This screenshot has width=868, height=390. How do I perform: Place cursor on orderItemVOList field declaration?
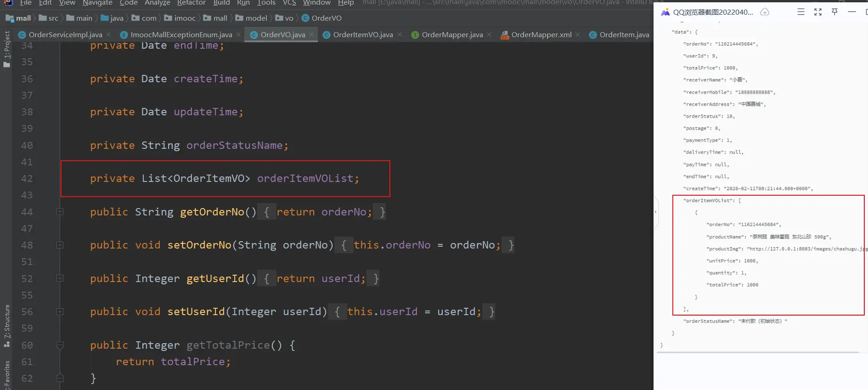[x=305, y=179]
